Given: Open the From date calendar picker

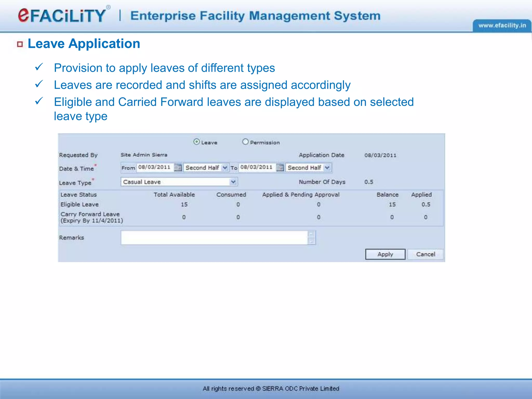Looking at the screenshot, I should (178, 168).
